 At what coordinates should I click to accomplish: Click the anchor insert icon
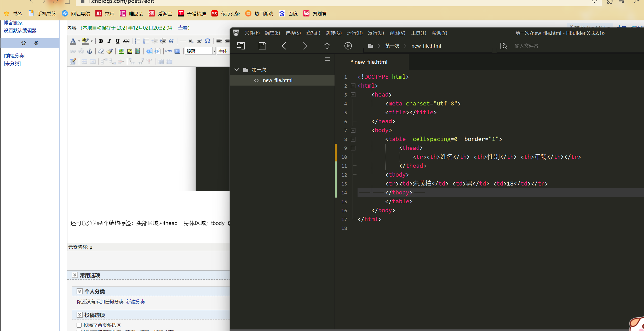pyautogui.click(x=90, y=51)
